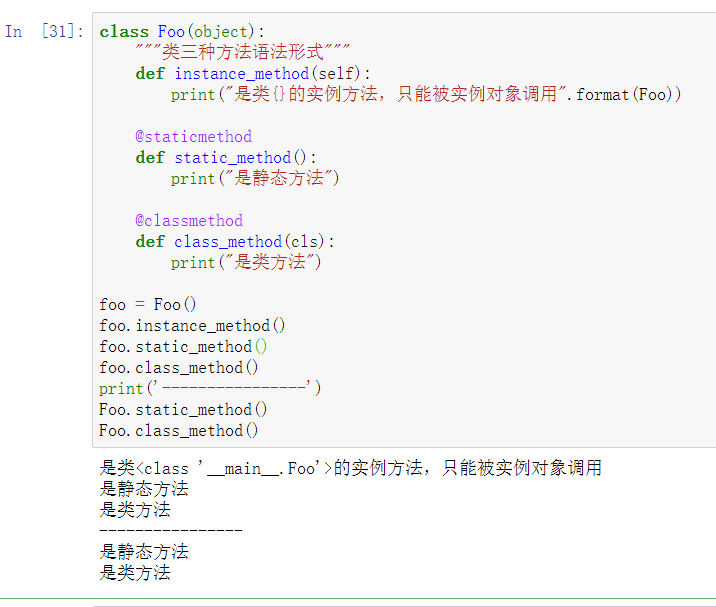Click the foo.static_method() call line
Image resolution: width=716 pixels, height=607 pixels.
(x=183, y=347)
